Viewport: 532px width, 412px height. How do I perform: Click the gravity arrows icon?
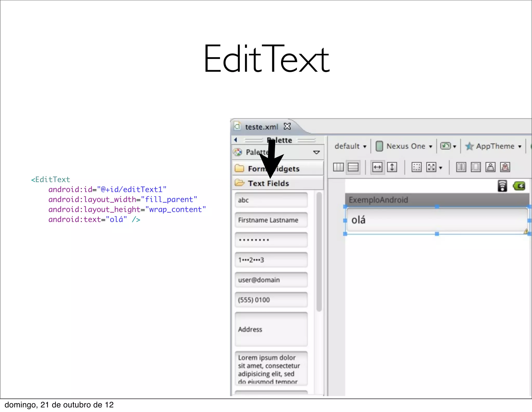431,167
